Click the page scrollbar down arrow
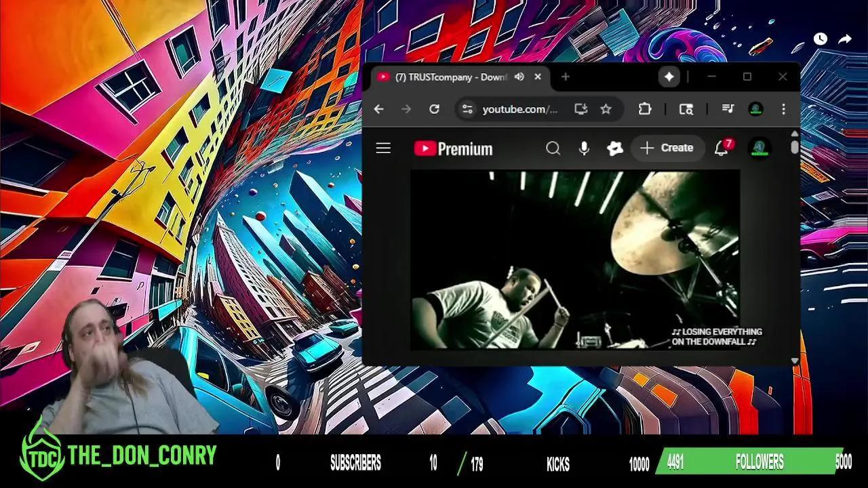Image resolution: width=868 pixels, height=488 pixels. tap(795, 361)
